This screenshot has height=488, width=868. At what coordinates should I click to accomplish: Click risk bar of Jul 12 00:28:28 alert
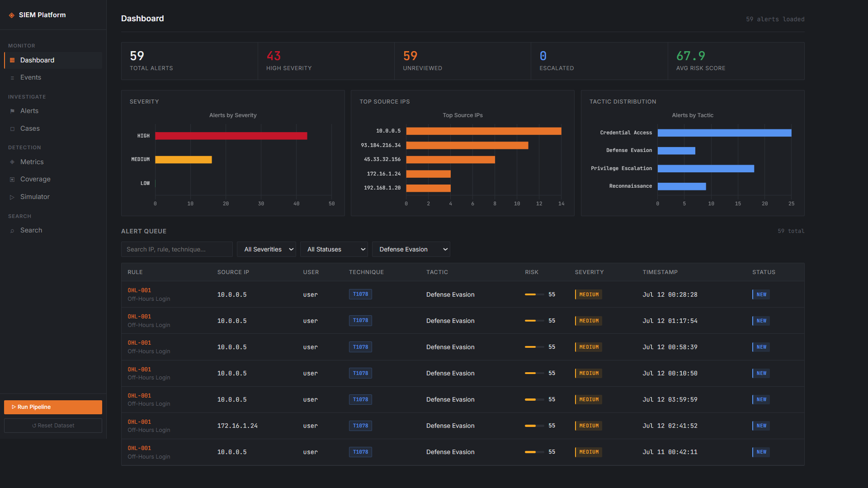[534, 294]
